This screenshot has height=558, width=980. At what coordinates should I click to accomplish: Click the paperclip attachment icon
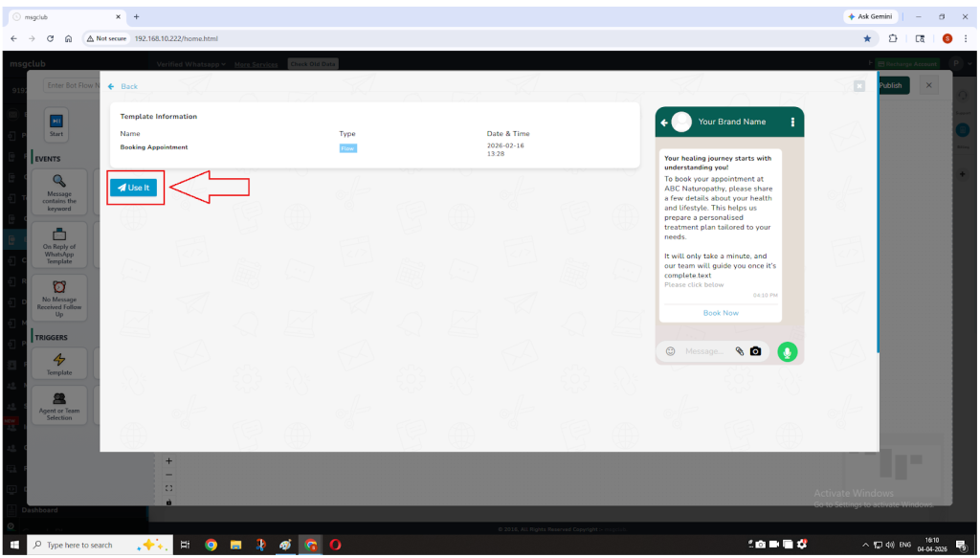pyautogui.click(x=739, y=351)
